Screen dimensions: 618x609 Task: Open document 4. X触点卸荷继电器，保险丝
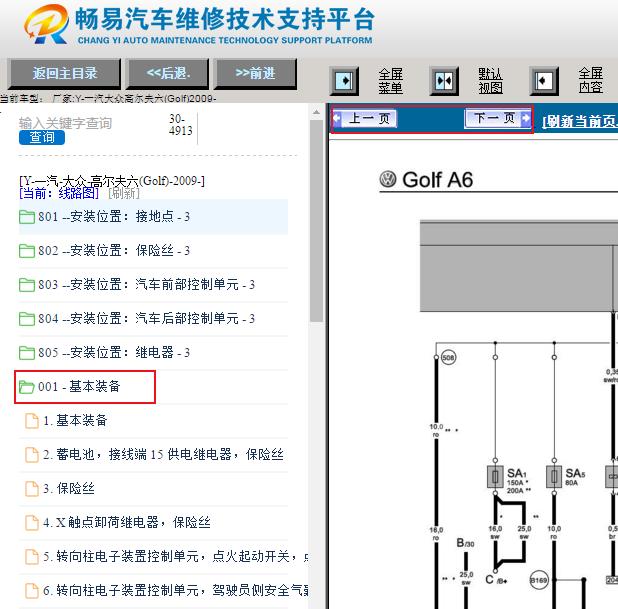[x=127, y=522]
